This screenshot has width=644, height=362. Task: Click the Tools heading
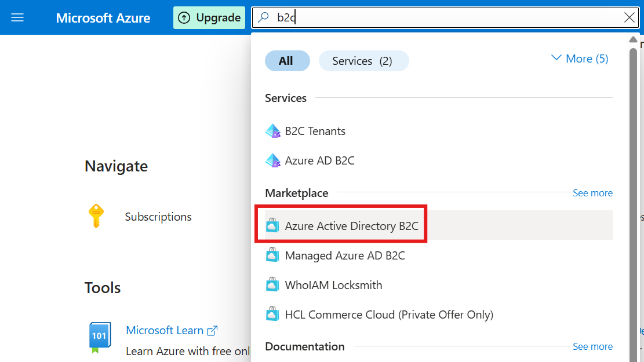coord(103,288)
